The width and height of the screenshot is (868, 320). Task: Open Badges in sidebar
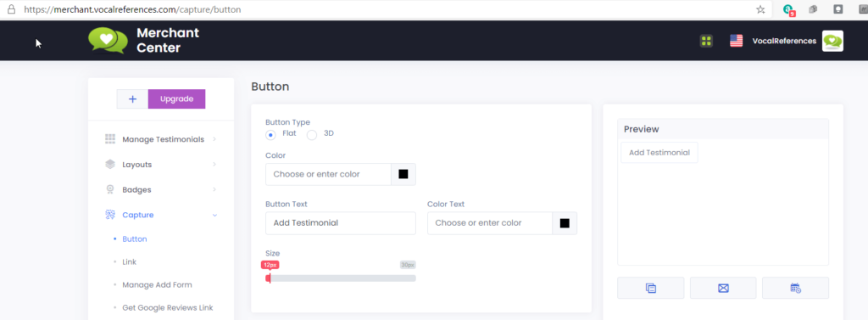136,189
